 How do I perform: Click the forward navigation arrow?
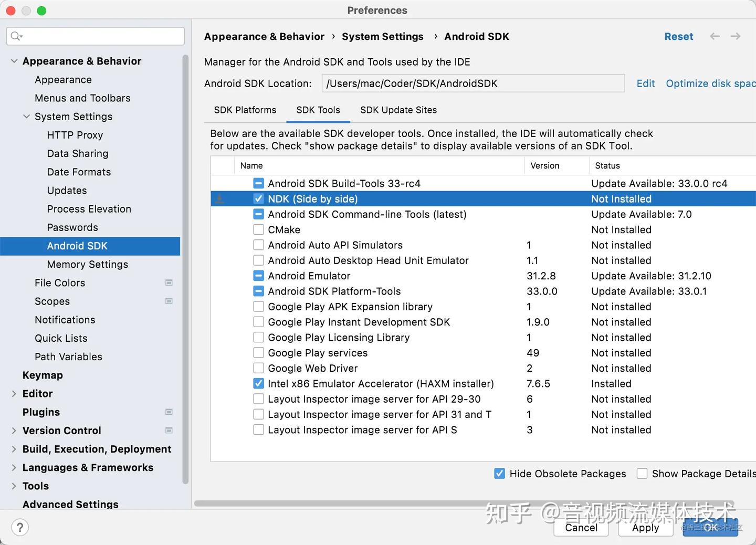pos(736,36)
